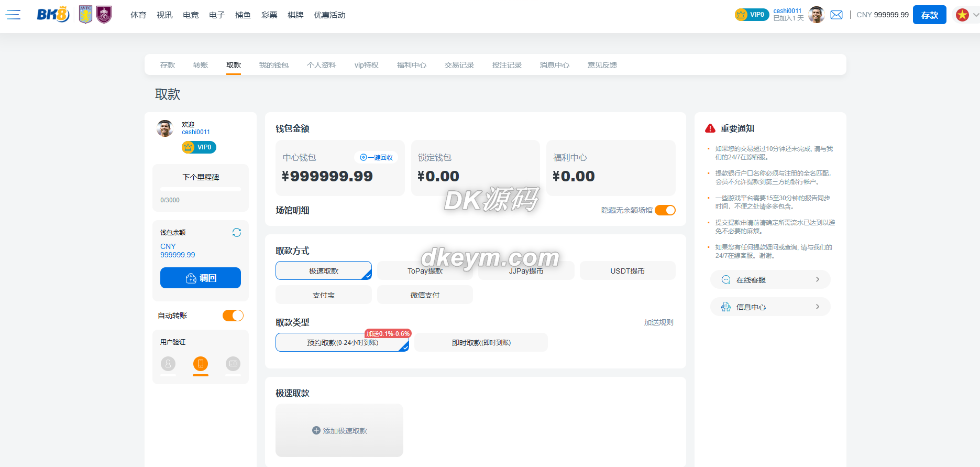Select the 即时取款 withdrawal type
The image size is (980, 467).
pyautogui.click(x=481, y=342)
